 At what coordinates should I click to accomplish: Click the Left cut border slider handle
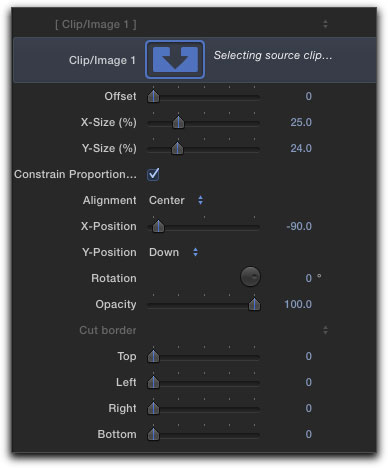(x=153, y=382)
